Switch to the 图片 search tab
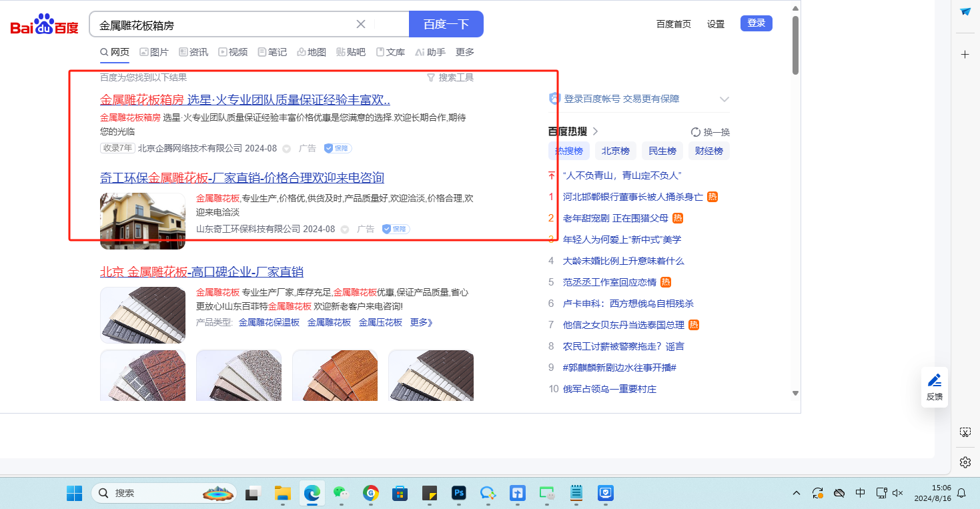The image size is (980, 509). pyautogui.click(x=154, y=52)
